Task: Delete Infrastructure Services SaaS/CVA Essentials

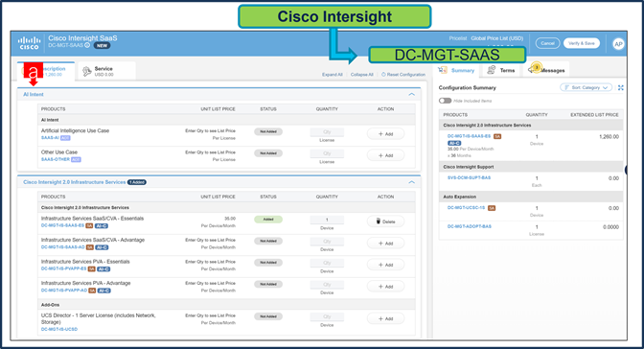Action: coord(385,221)
